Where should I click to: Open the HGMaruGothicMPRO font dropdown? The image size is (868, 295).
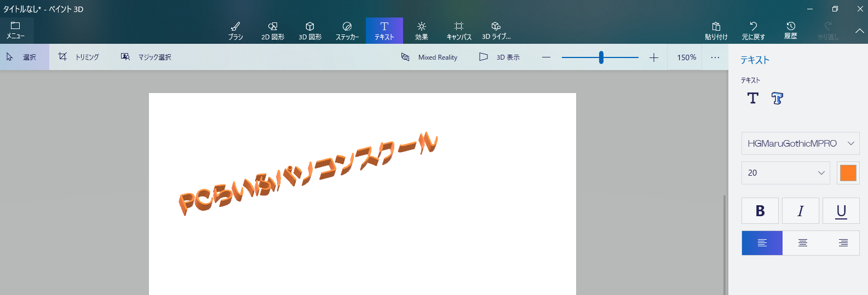click(801, 143)
